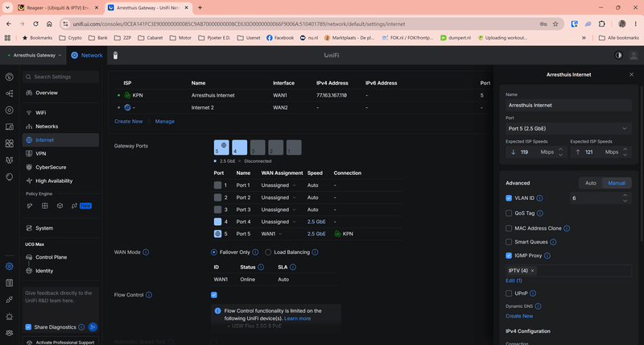Bookmark this page with star icon

pyautogui.click(x=555, y=24)
